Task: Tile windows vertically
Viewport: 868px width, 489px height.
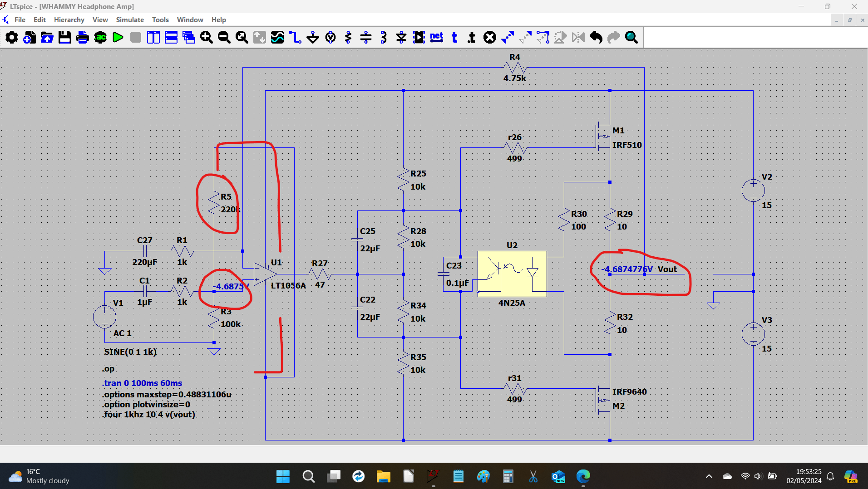Action: [153, 37]
